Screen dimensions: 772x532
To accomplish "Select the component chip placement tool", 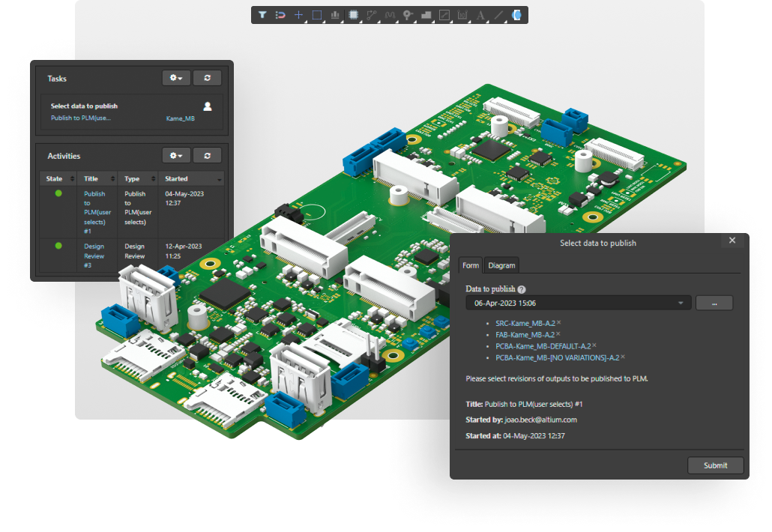I will 353,15.
